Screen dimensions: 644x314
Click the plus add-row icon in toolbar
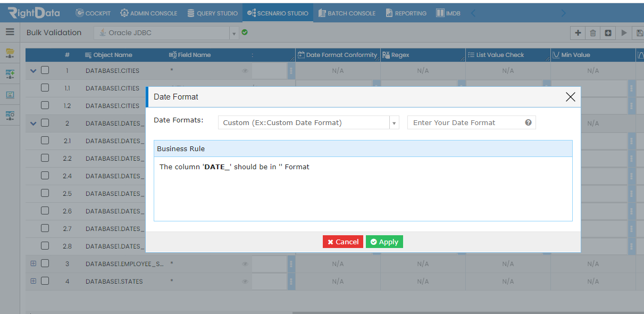click(x=578, y=33)
